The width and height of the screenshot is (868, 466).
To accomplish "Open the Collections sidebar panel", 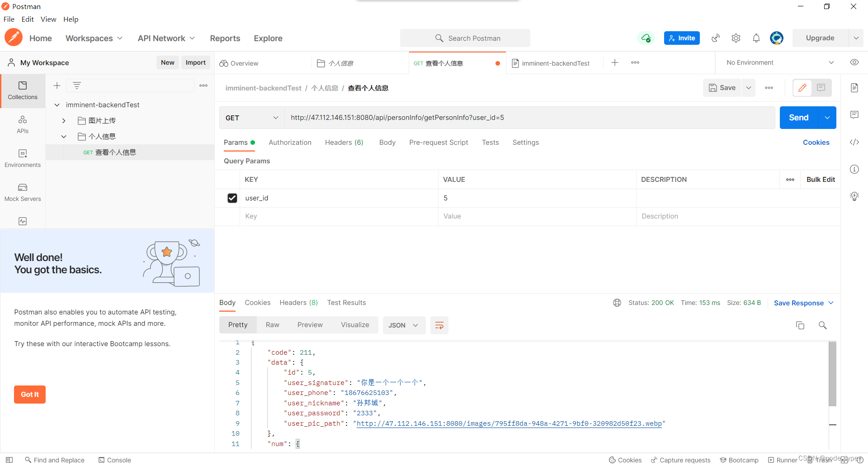I will click(x=23, y=91).
